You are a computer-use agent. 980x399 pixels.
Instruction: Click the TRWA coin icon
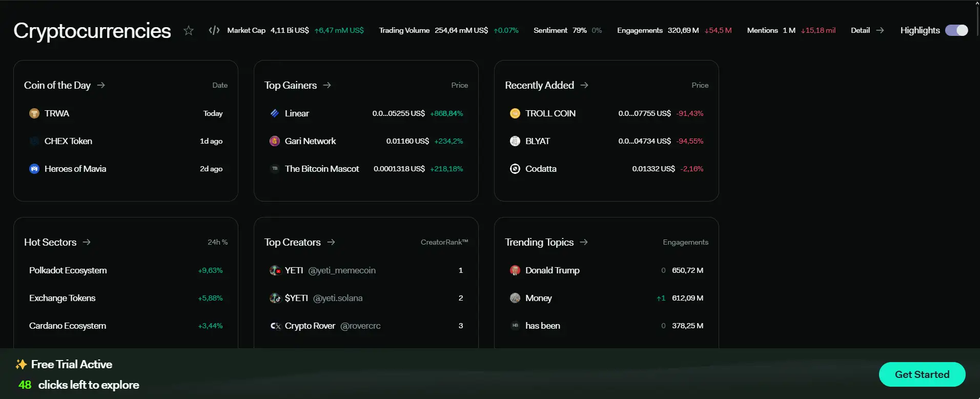34,113
